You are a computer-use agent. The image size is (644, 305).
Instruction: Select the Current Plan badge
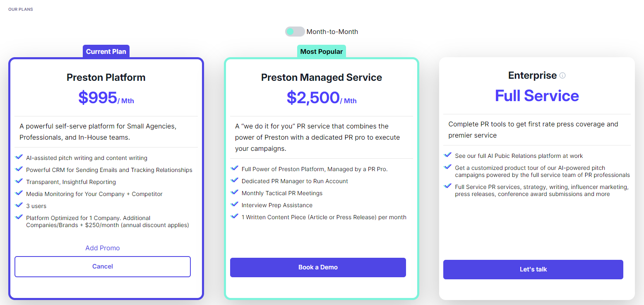(106, 51)
